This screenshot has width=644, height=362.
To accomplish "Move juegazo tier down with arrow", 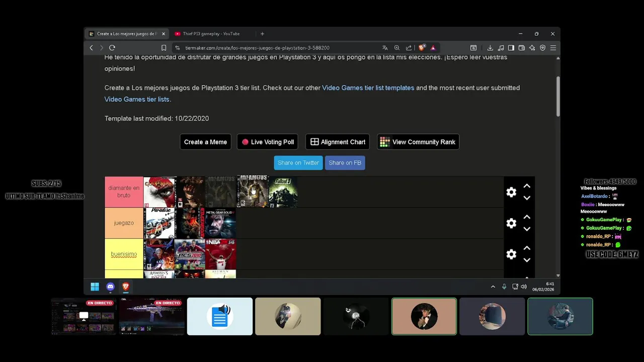I will (527, 229).
